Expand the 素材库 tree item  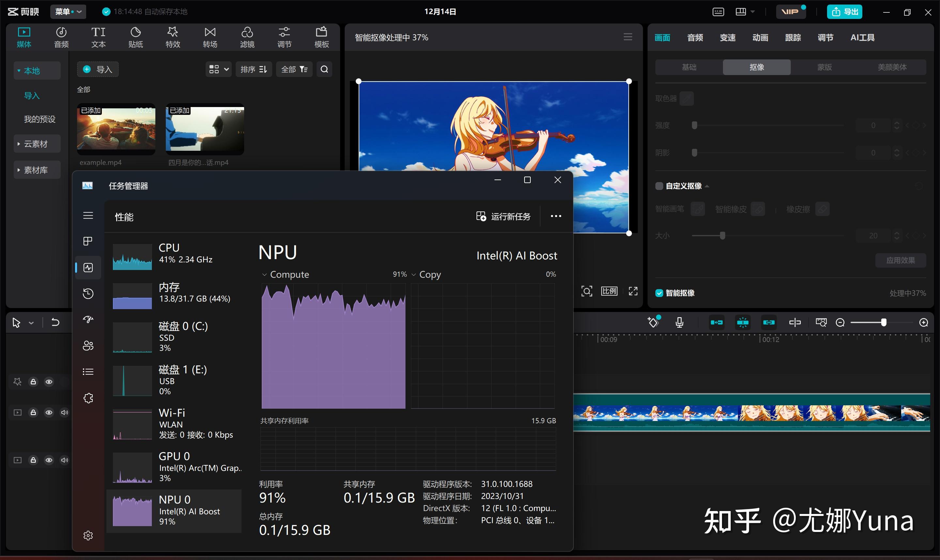click(19, 170)
